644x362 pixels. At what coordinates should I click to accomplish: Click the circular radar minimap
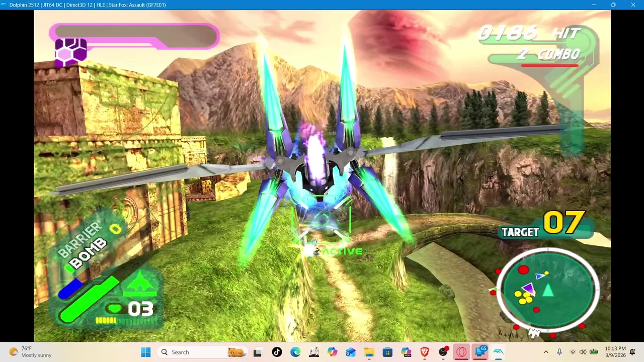[547, 291]
